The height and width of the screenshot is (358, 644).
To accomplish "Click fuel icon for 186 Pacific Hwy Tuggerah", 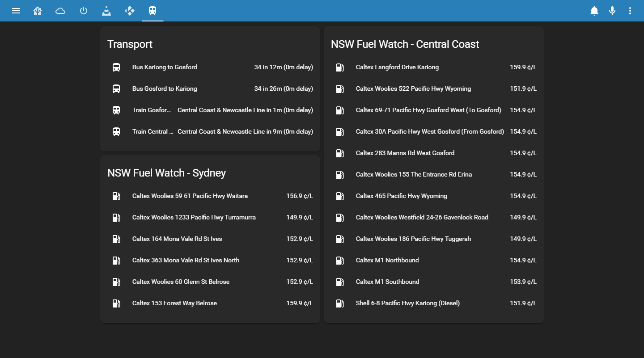I will [x=340, y=239].
